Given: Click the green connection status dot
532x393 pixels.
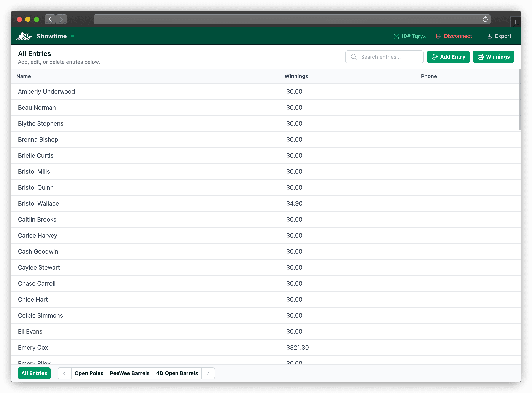Looking at the screenshot, I should pos(72,36).
